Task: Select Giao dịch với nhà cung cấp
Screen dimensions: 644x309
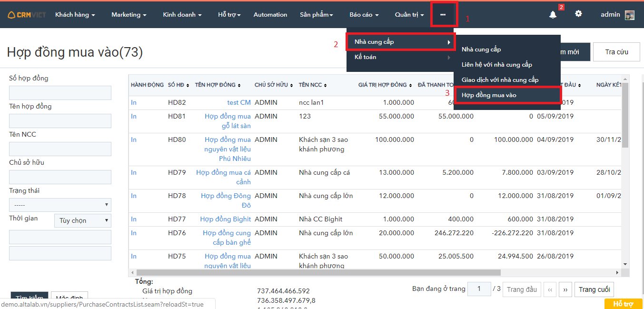Action: tap(507, 80)
